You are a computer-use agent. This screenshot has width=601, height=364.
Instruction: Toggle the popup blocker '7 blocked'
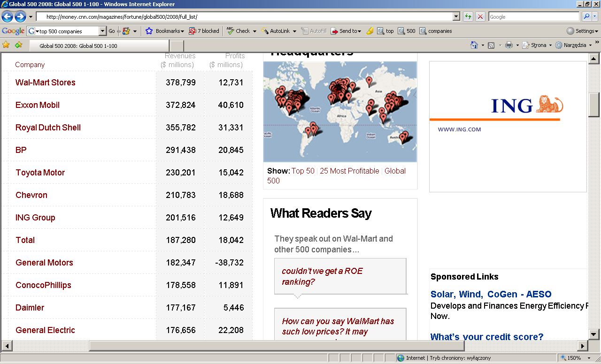pyautogui.click(x=204, y=31)
